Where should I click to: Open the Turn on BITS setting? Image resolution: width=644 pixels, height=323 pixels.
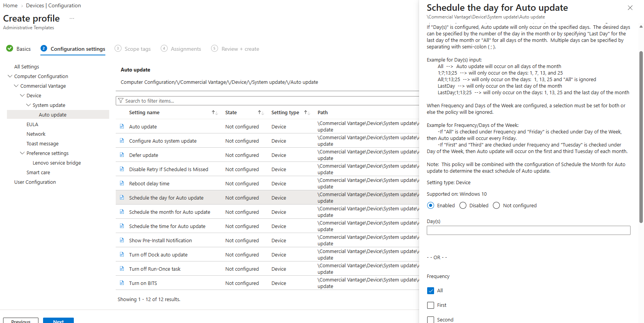(x=143, y=283)
